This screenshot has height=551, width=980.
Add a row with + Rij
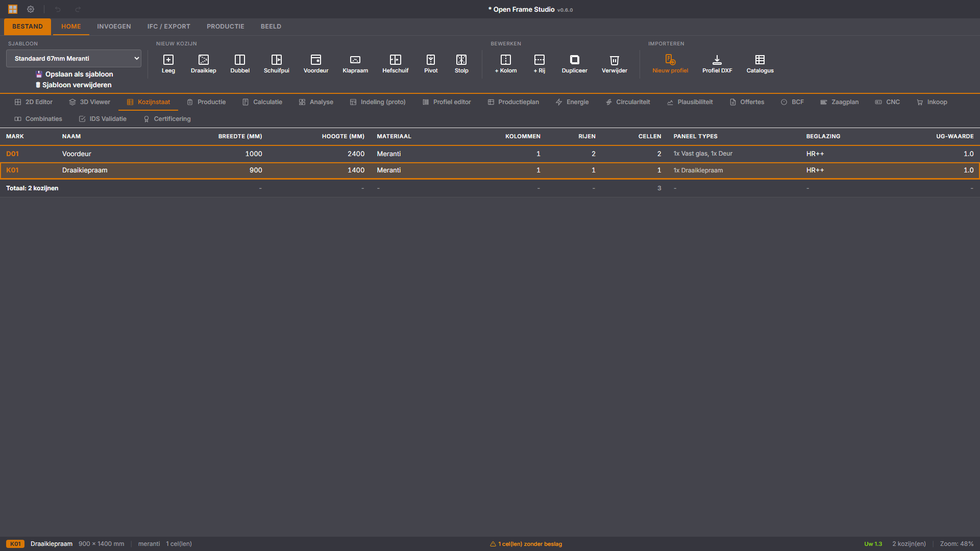(539, 64)
